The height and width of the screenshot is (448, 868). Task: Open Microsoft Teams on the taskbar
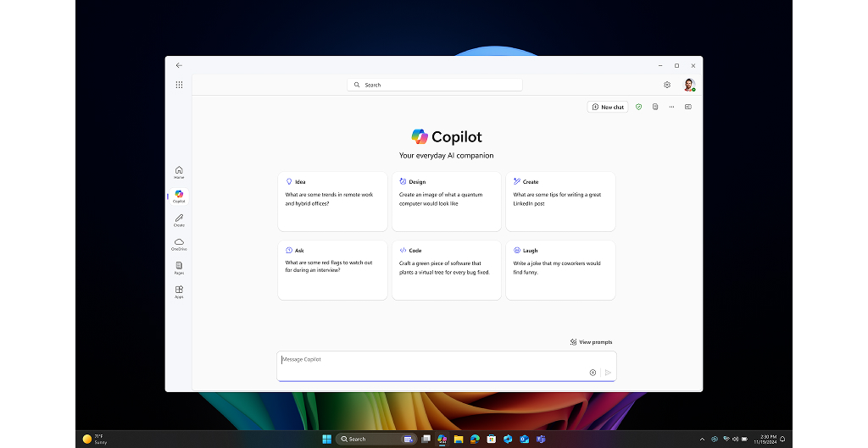(x=540, y=440)
